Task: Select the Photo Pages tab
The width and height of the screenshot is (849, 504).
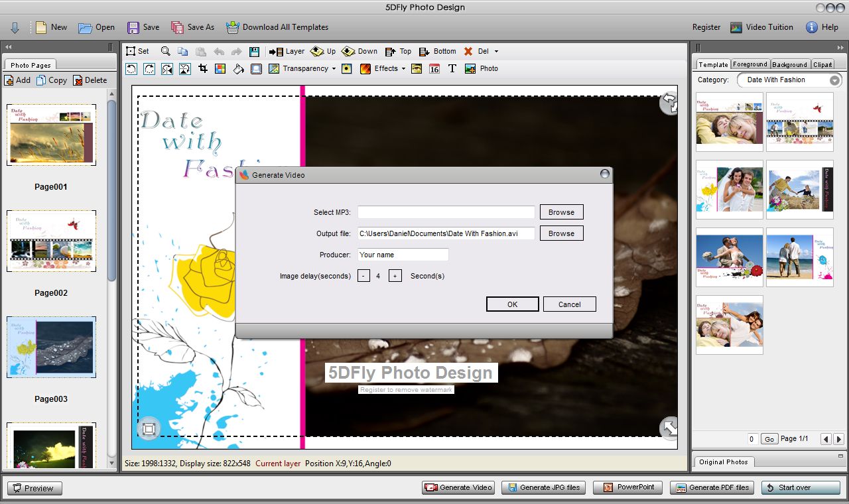Action: click(x=31, y=65)
